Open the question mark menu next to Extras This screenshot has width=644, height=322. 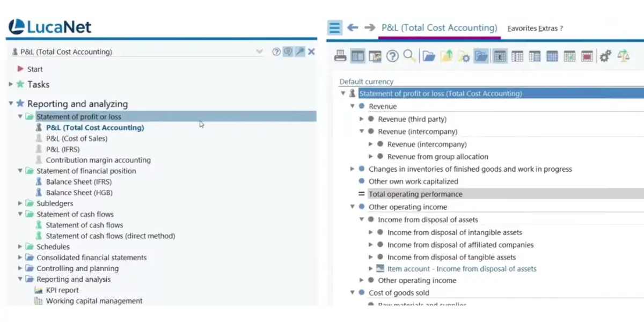561,28
